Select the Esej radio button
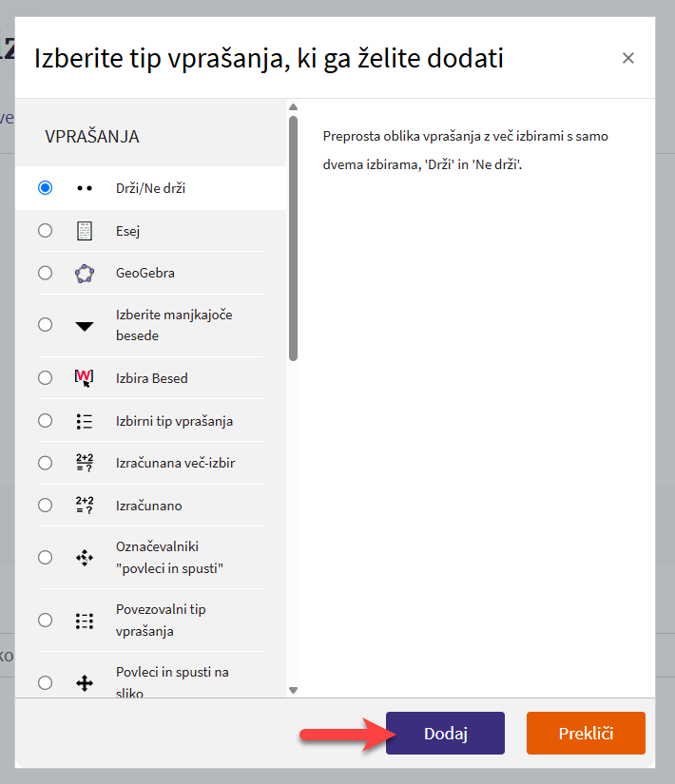This screenshot has width=675, height=784. (x=45, y=231)
